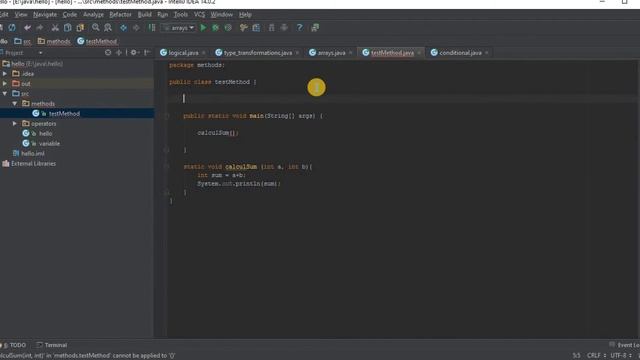Click the Make Project build icon
Viewport: 640px width, 360px height.
click(x=152, y=28)
